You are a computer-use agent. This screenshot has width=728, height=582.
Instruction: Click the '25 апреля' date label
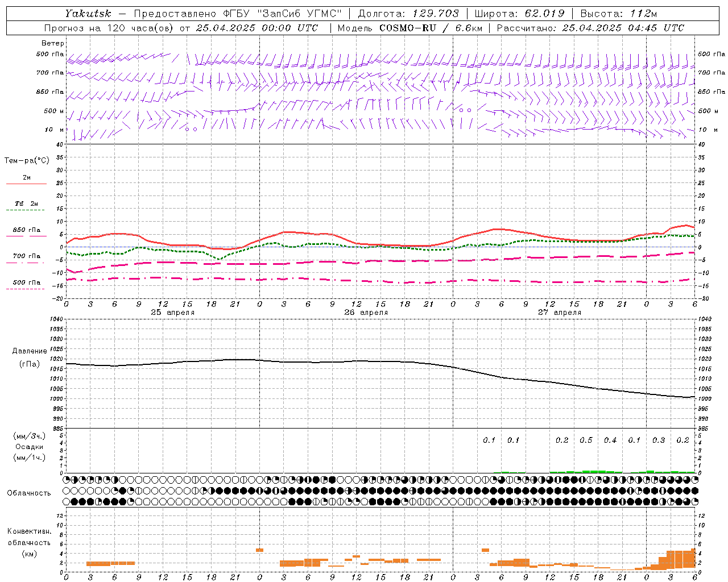click(x=173, y=313)
